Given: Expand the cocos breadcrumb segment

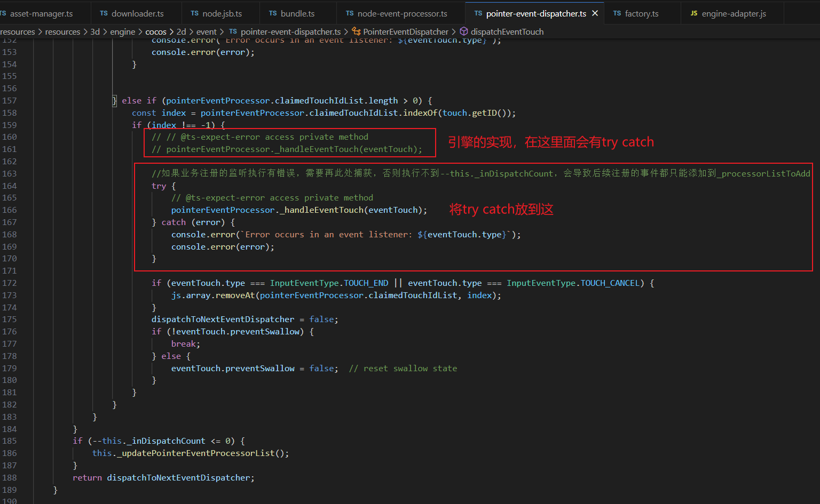Looking at the screenshot, I should [156, 32].
